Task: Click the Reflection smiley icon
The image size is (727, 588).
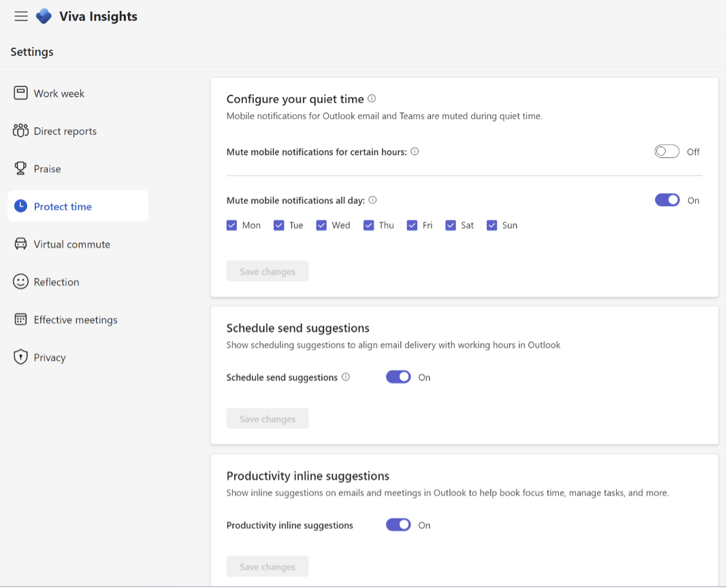Action: click(x=20, y=281)
